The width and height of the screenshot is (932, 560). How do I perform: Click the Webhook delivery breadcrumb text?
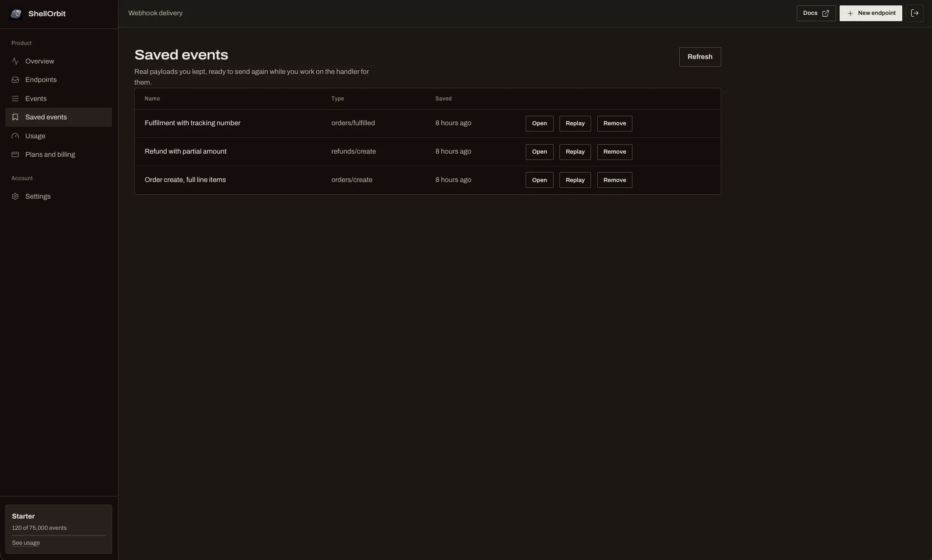(x=155, y=14)
